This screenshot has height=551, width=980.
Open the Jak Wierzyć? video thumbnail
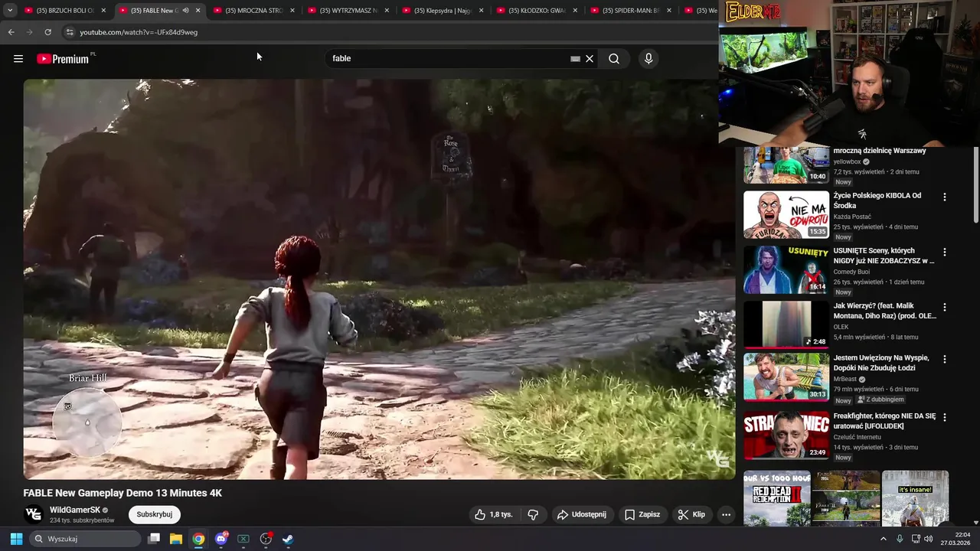pos(786,324)
